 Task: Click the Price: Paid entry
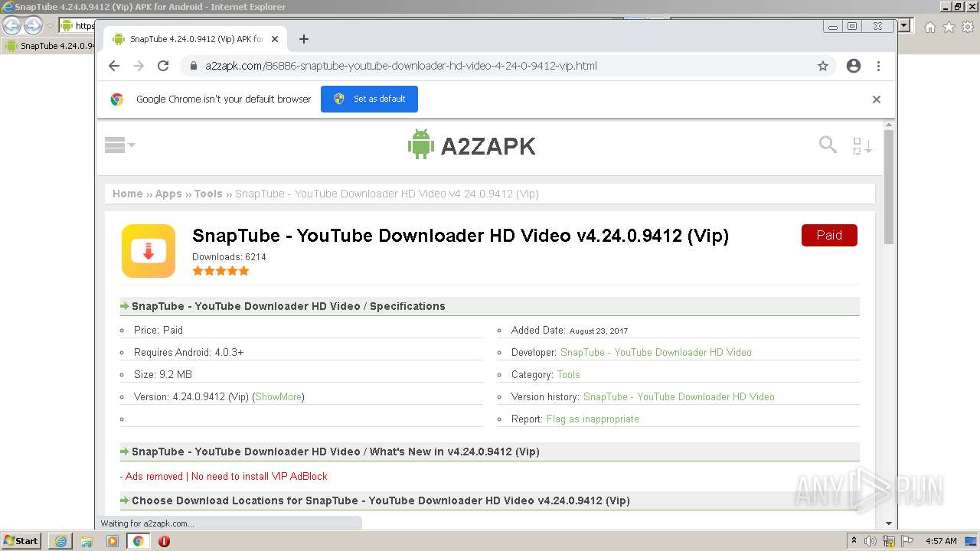tap(158, 330)
